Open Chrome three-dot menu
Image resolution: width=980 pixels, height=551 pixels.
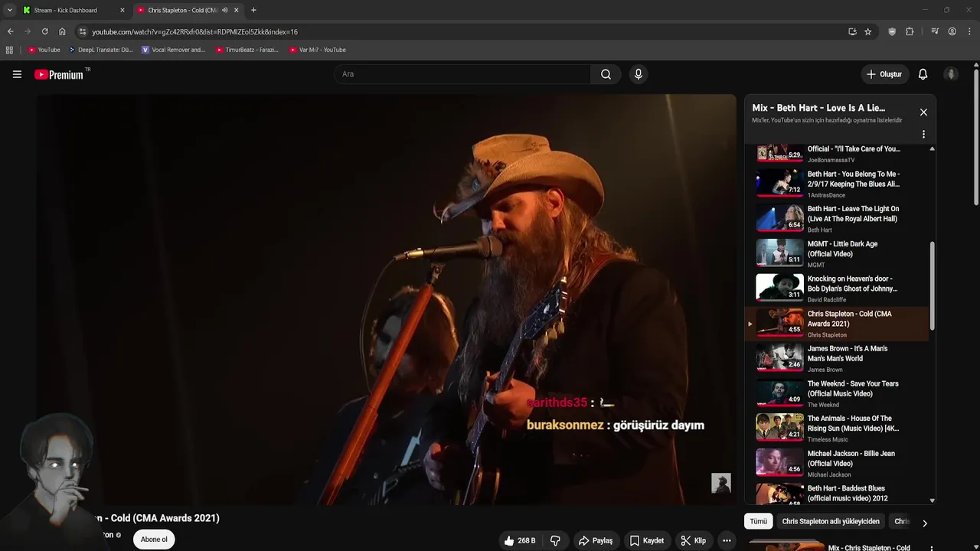pyautogui.click(x=969, y=31)
